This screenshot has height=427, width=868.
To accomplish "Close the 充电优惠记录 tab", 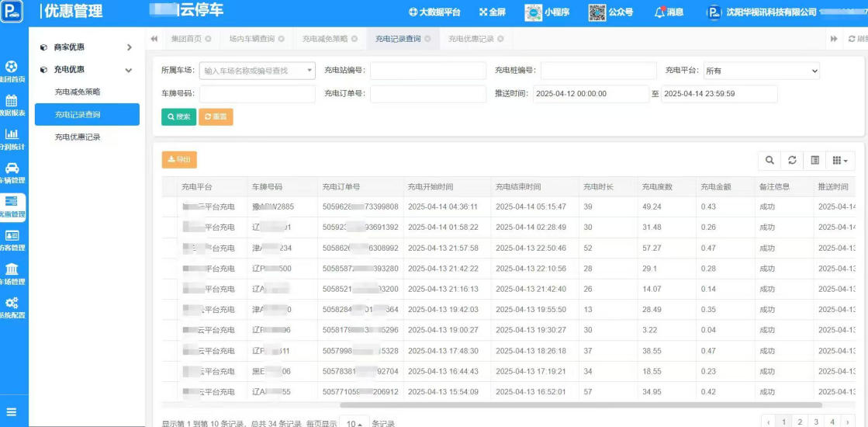I will point(500,40).
